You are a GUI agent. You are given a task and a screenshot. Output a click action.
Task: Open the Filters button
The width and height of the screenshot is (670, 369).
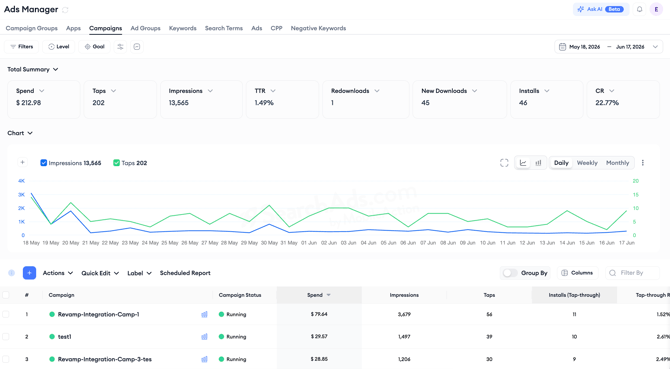tap(22, 47)
